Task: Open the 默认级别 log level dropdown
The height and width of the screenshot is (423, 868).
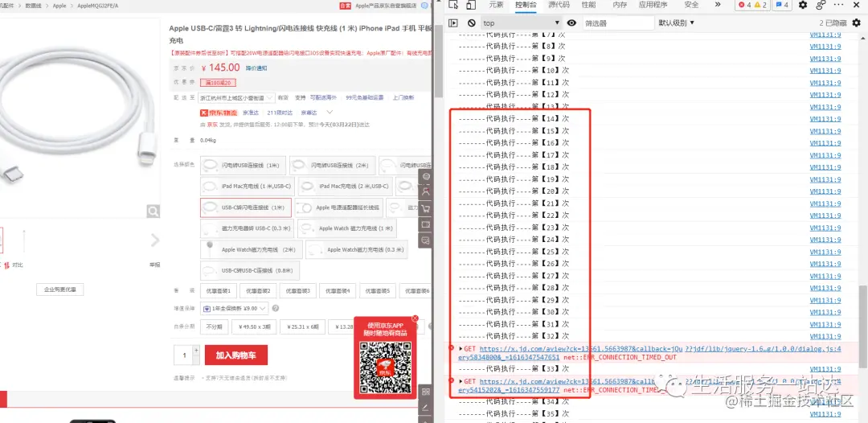Action: click(x=676, y=23)
